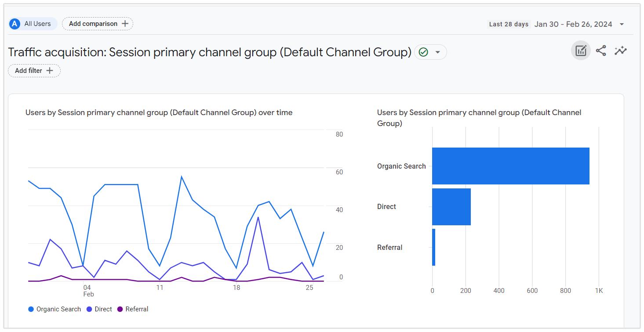This screenshot has width=644, height=332.
Task: Click the Direct bar in the bar chart
Action: pyautogui.click(x=451, y=207)
